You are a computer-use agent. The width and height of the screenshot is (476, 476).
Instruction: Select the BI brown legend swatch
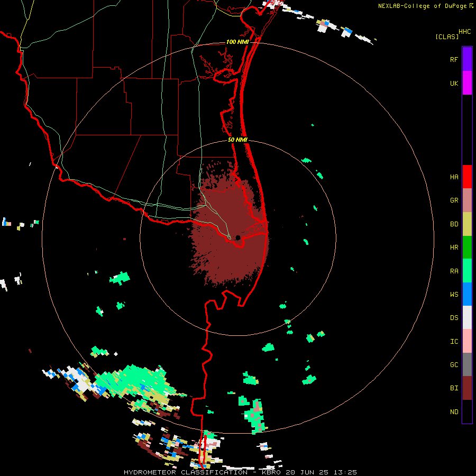[x=467, y=388]
